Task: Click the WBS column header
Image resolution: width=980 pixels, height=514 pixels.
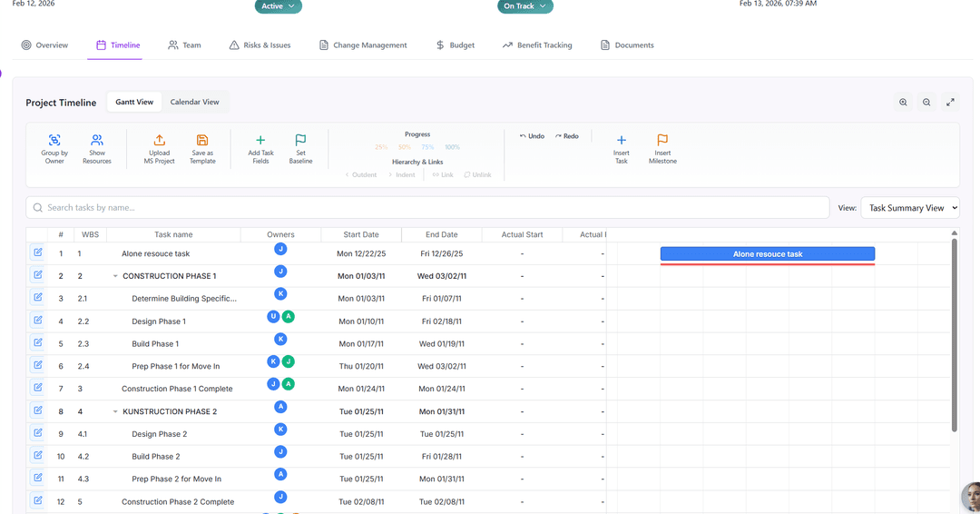Action: (90, 234)
